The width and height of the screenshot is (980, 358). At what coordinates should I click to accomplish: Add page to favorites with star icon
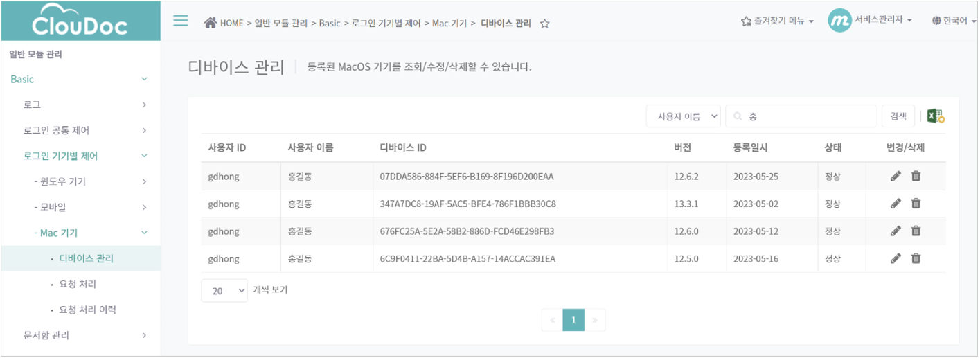(544, 24)
